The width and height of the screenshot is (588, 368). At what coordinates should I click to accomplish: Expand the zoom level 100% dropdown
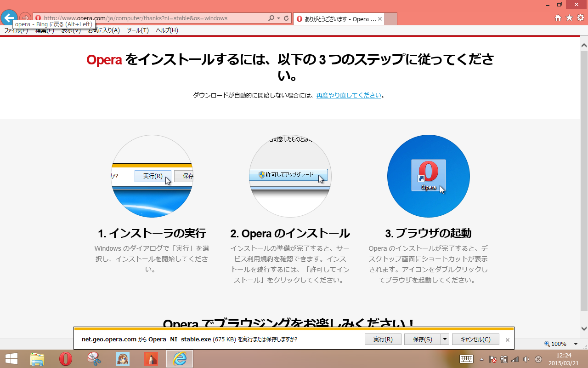pyautogui.click(x=576, y=344)
